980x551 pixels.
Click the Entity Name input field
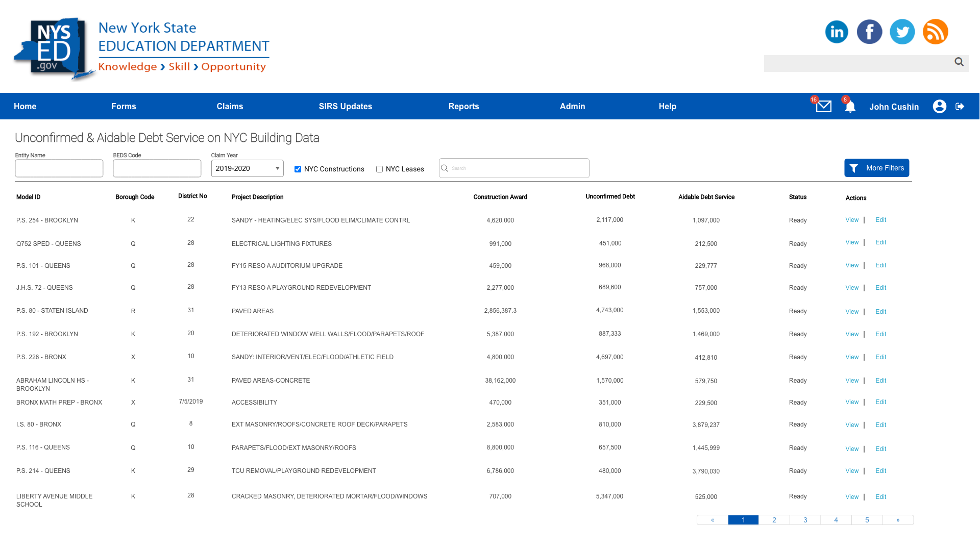coord(59,168)
